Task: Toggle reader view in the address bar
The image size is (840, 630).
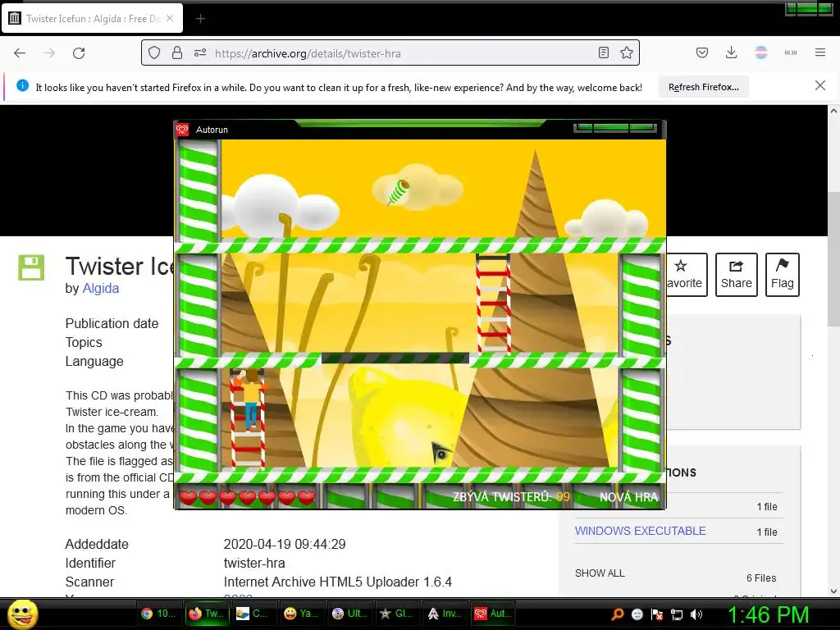Action: pyautogui.click(x=604, y=52)
